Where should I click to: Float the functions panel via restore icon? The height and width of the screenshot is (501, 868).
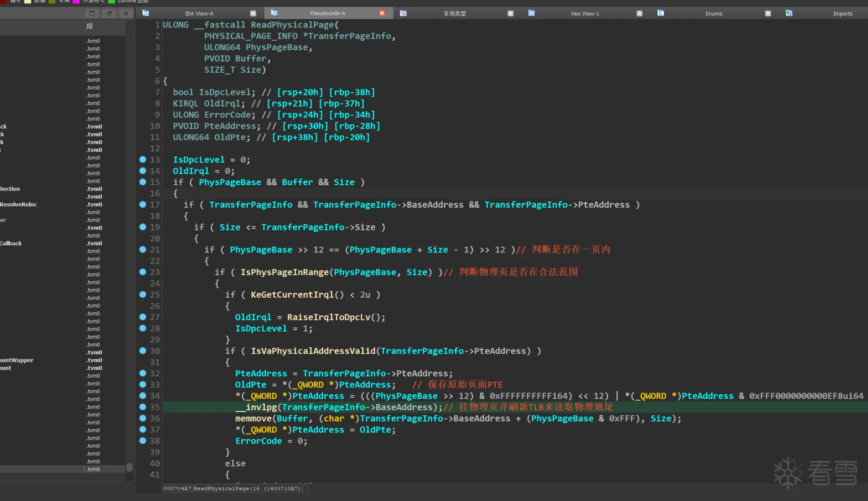pos(109,13)
